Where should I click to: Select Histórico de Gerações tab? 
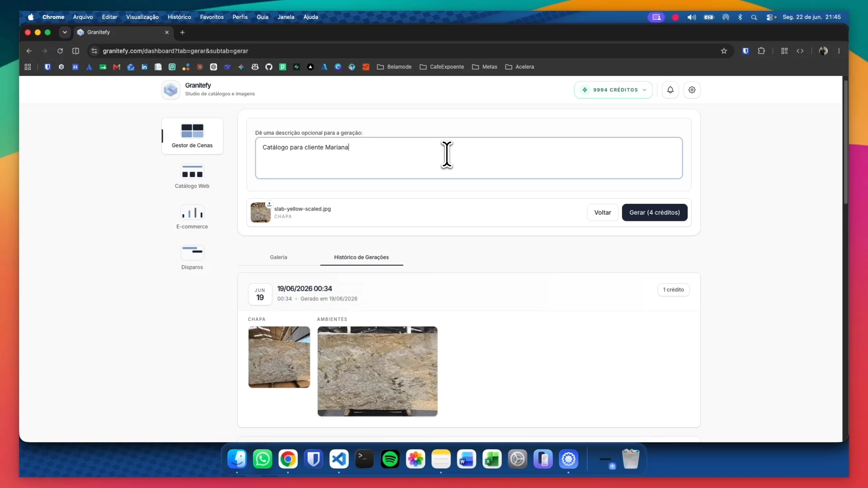click(361, 257)
